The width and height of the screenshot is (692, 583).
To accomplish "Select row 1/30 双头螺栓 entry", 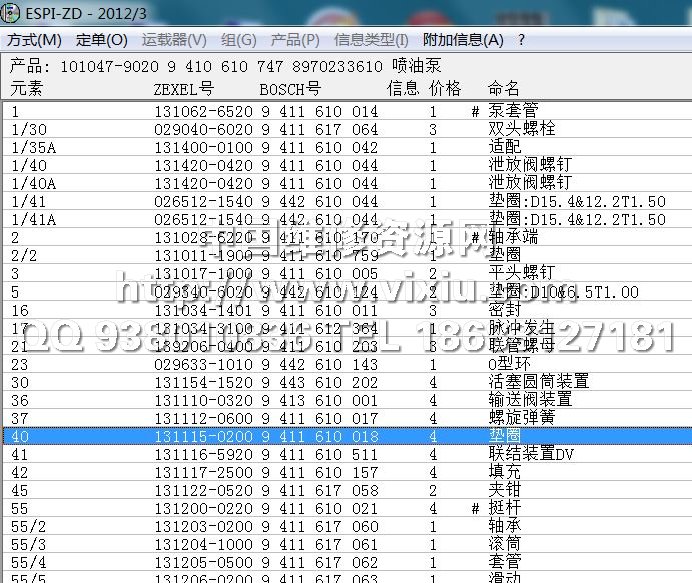I will pyautogui.click(x=521, y=130).
